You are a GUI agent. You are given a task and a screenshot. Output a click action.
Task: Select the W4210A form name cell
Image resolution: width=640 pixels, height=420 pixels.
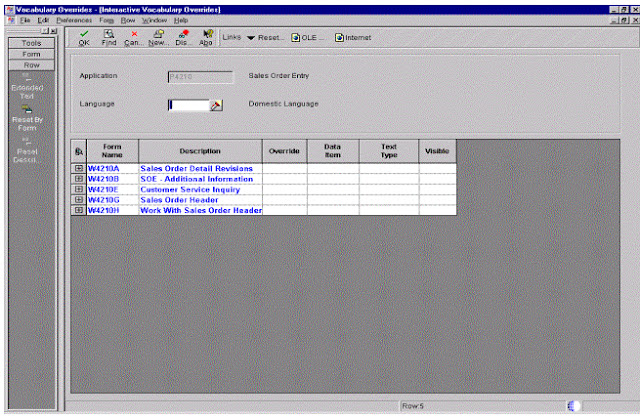pyautogui.click(x=112, y=169)
